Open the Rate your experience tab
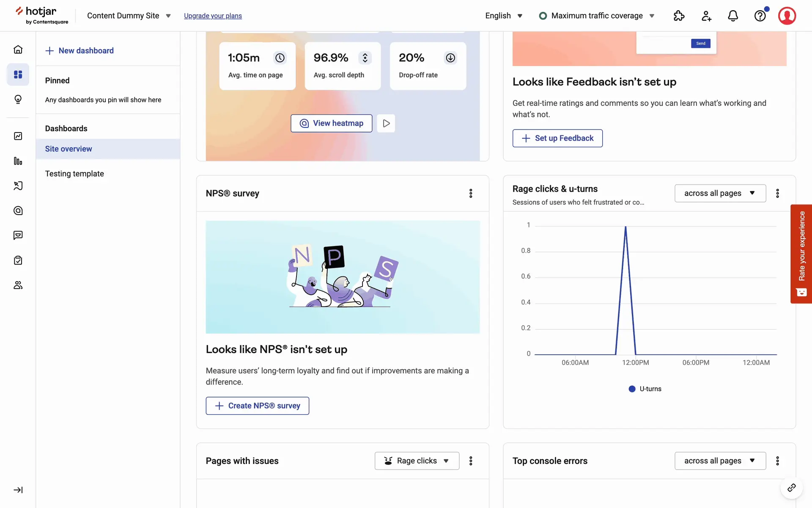This screenshot has width=812, height=508. click(x=801, y=254)
